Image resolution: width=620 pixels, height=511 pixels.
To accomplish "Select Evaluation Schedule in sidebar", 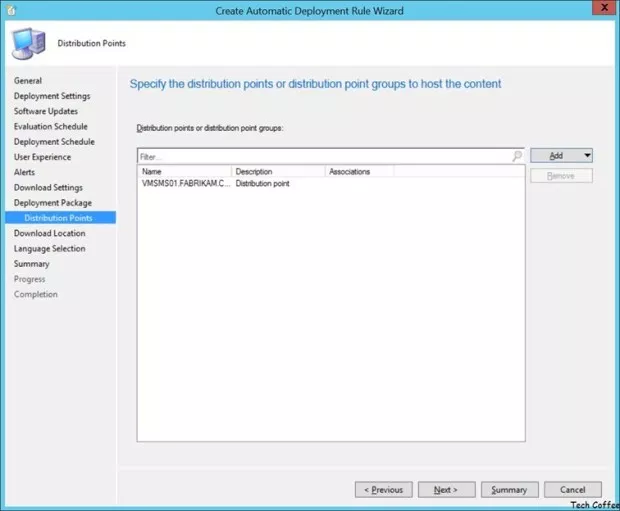I will pyautogui.click(x=51, y=126).
